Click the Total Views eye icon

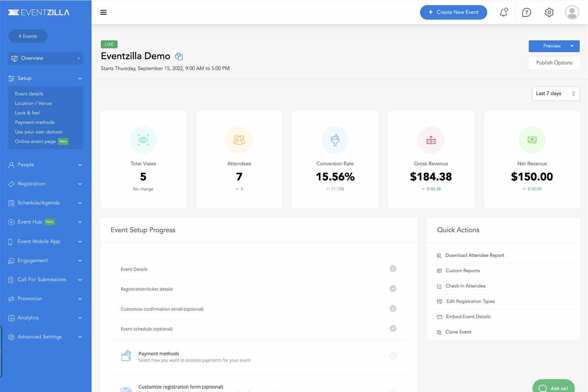[x=143, y=140]
